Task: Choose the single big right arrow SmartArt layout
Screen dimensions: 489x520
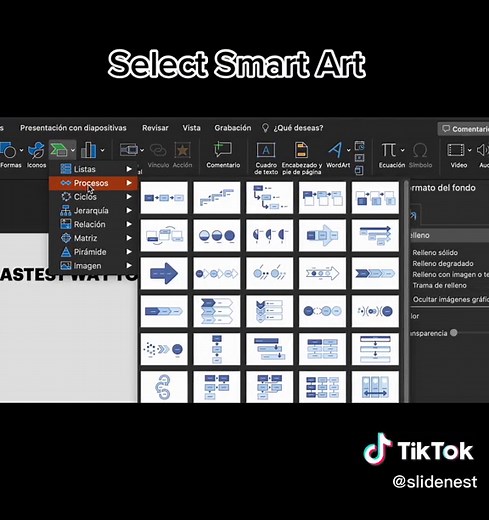Action: 164,273
